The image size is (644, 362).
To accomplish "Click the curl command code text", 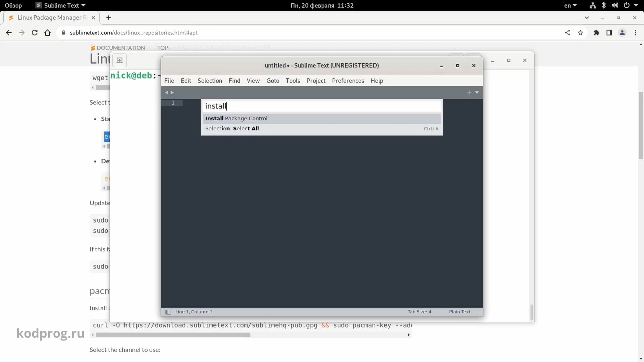I will coord(252,325).
